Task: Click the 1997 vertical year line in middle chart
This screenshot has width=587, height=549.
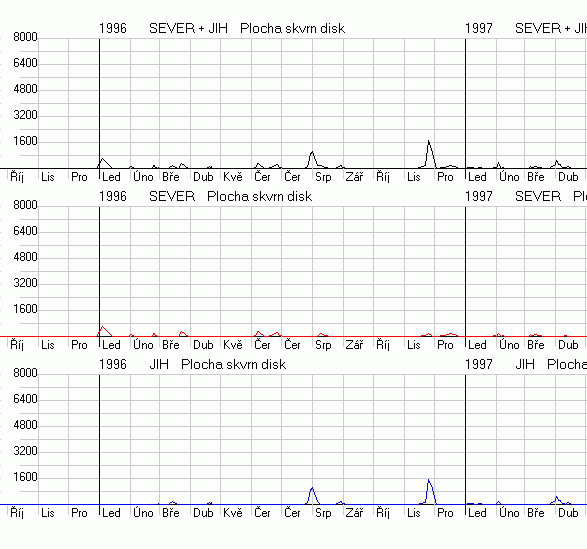Action: coord(465,272)
